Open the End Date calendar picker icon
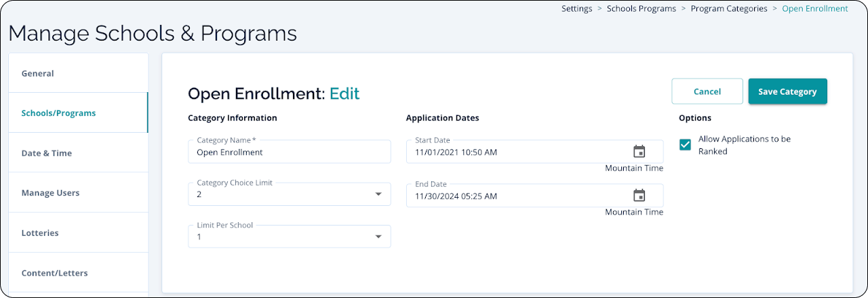This screenshot has width=868, height=298. coord(639,196)
